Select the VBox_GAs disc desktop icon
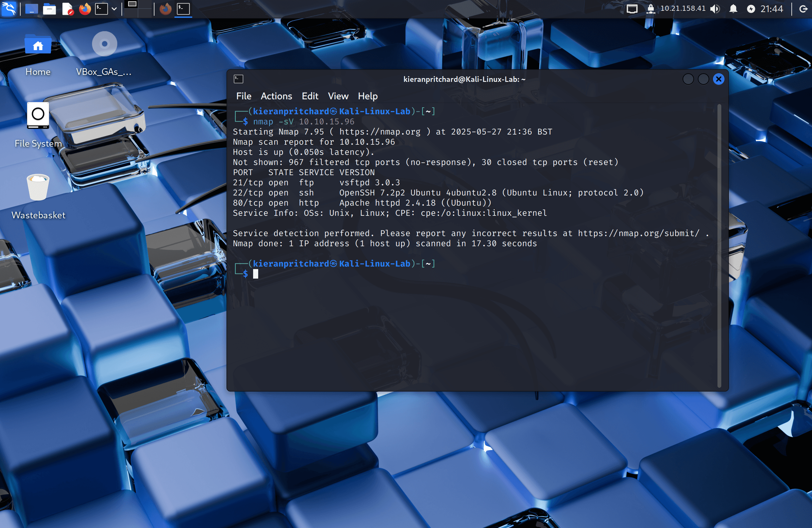 pyautogui.click(x=104, y=54)
